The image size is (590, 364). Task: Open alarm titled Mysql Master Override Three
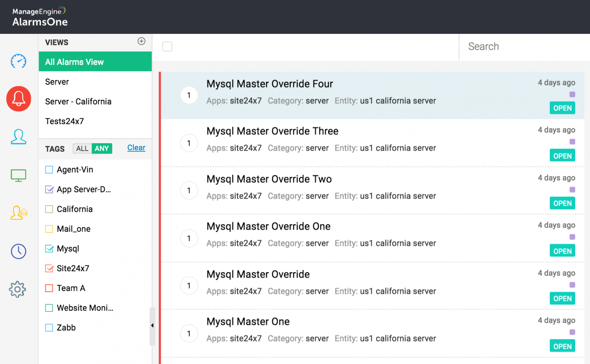click(273, 131)
